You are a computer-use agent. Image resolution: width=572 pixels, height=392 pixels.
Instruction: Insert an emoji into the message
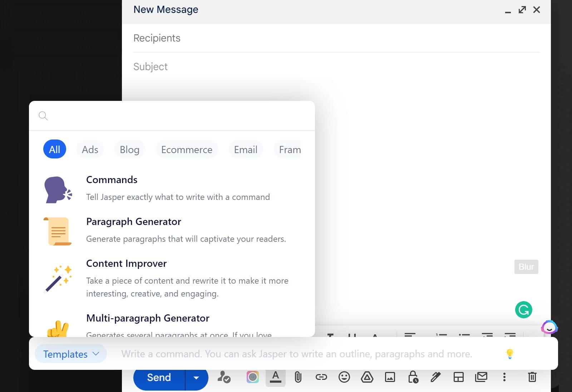344,377
